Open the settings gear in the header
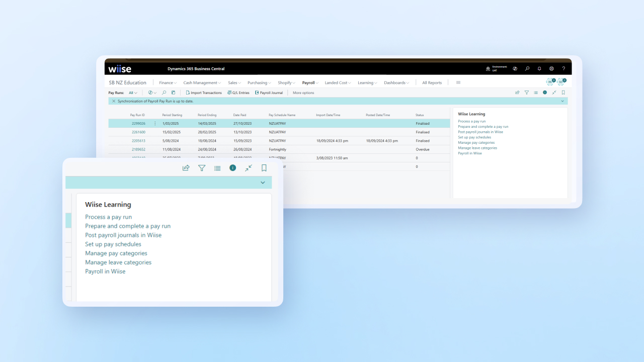Viewport: 644px width, 362px height. [x=551, y=69]
